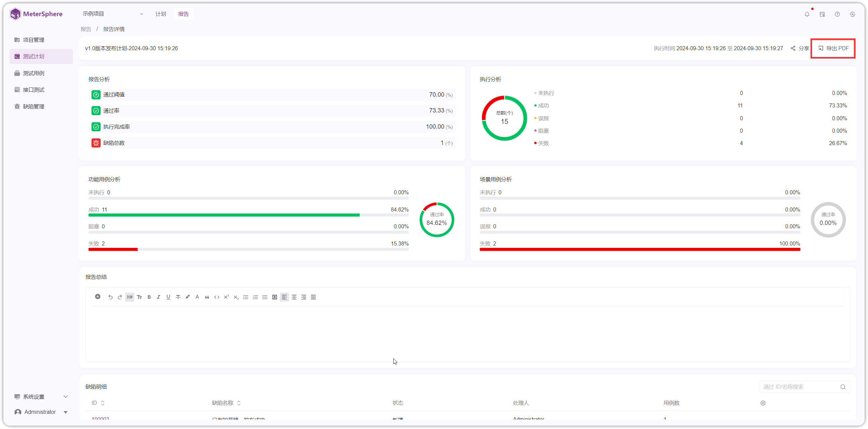This screenshot has height=429, width=868.
Task: Click the plus insert icon in editor toolbar
Action: (x=98, y=297)
